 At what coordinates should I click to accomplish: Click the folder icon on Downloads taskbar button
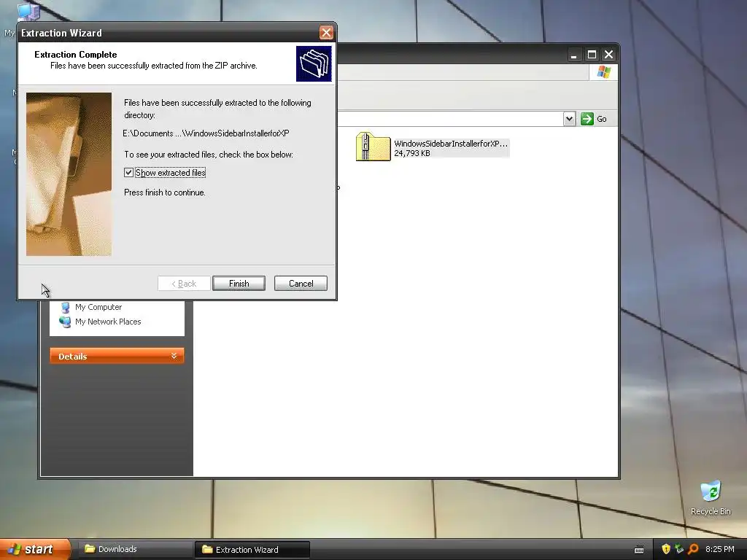90,549
